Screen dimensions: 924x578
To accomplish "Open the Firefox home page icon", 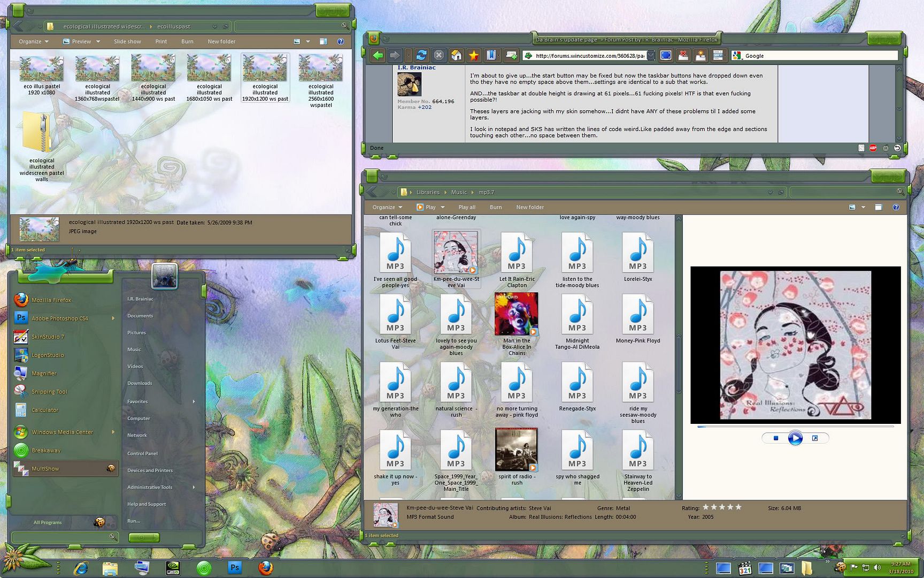I will [456, 55].
